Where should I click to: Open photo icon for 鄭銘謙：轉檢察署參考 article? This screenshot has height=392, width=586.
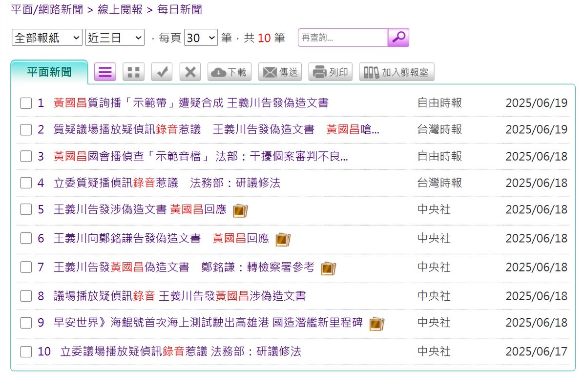coord(328,268)
